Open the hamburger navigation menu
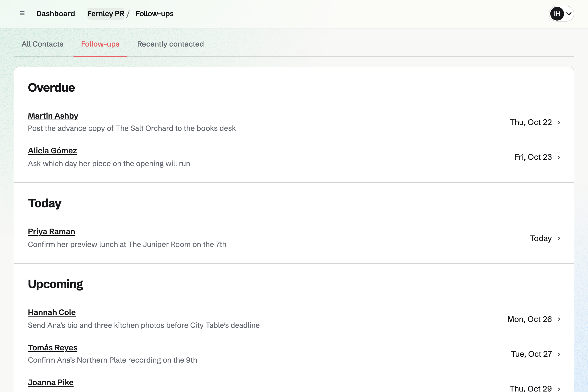Screen dimensions: 588x392 tap(22, 13)
